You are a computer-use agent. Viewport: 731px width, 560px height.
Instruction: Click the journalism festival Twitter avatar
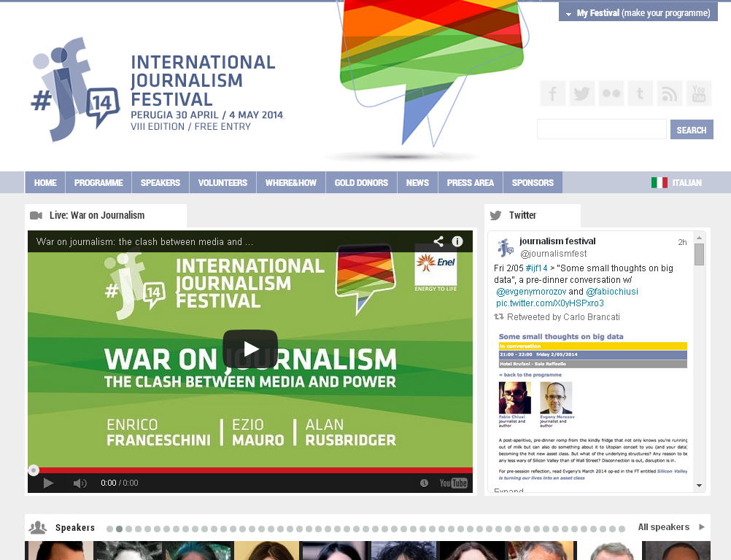coord(506,247)
